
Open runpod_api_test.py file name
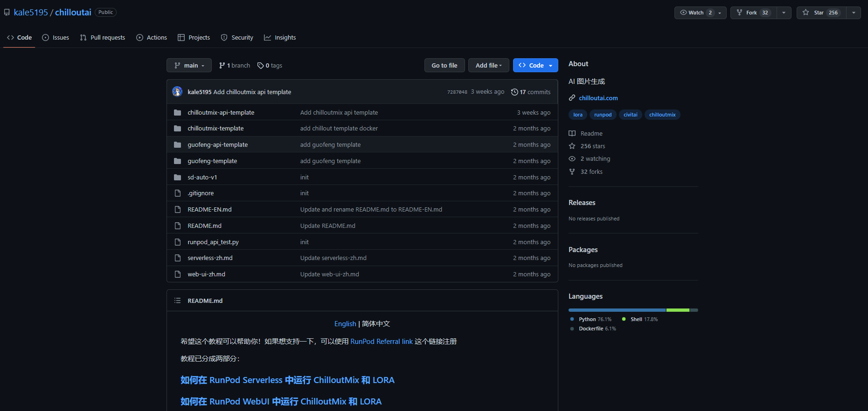click(x=213, y=242)
